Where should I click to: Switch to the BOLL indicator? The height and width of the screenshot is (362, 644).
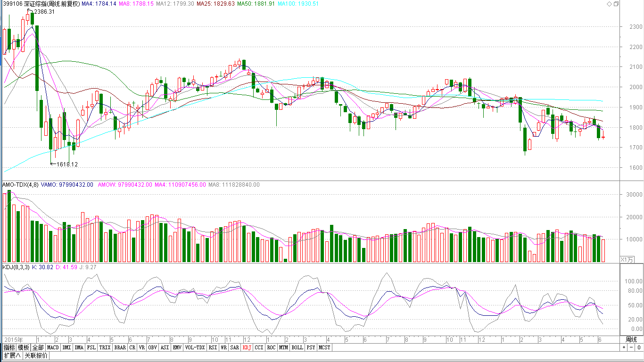tap(297, 347)
